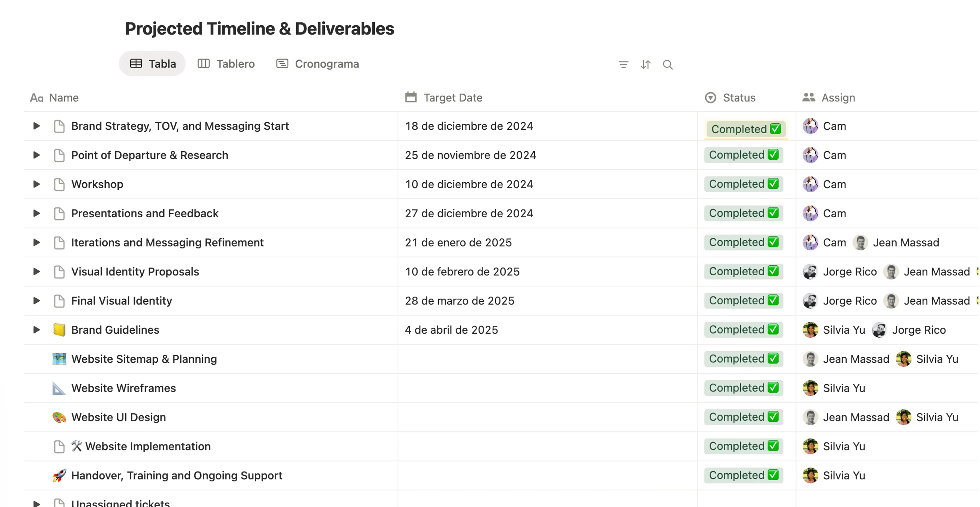Click Completed status for Website Wireframes

(x=743, y=388)
